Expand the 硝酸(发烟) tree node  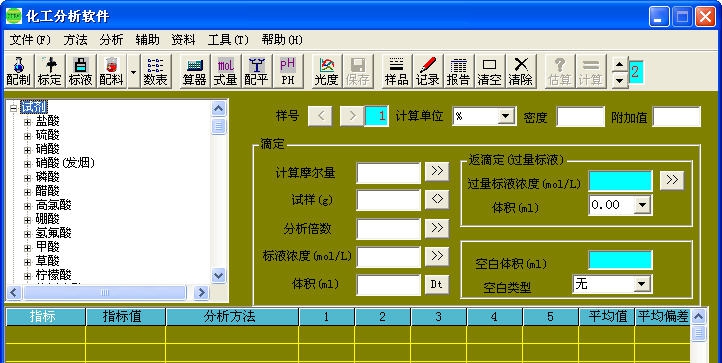tap(28, 164)
